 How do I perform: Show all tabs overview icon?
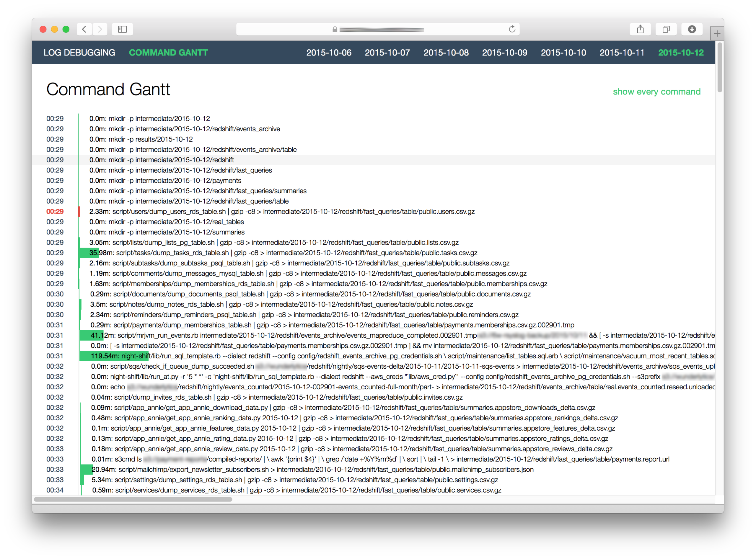coord(666,30)
